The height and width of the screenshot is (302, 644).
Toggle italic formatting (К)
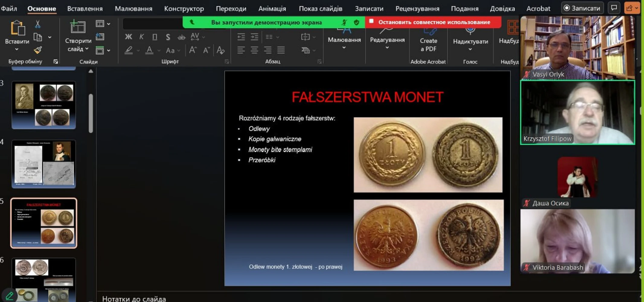coord(141,37)
